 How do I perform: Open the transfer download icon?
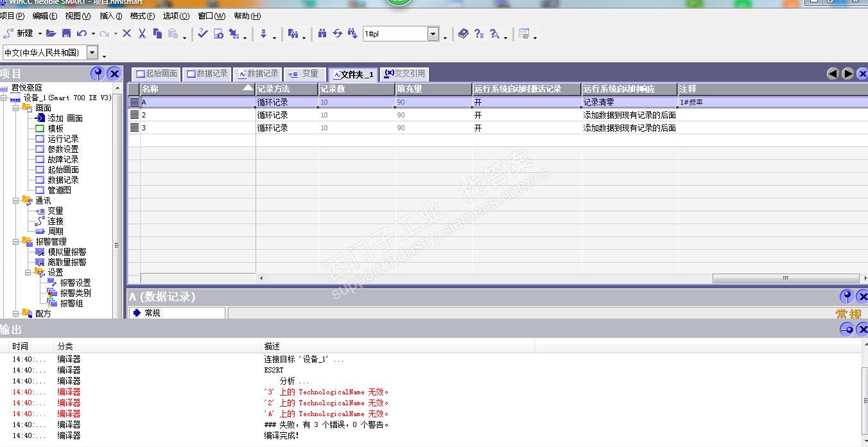263,33
